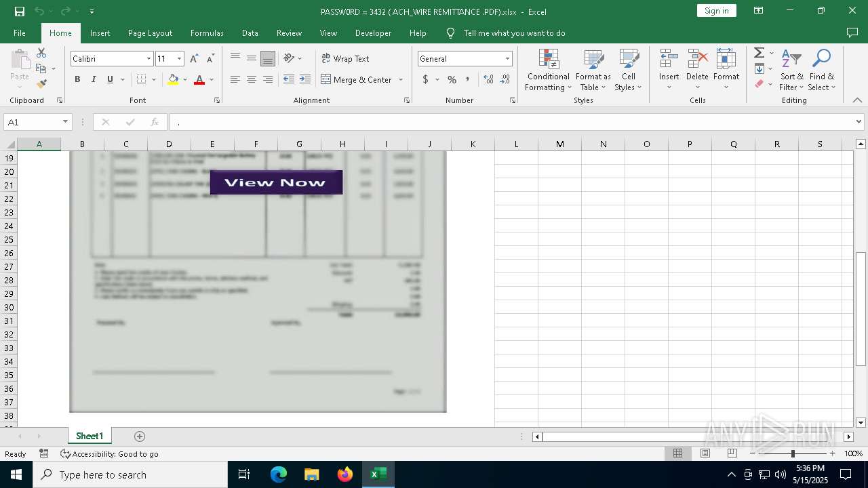Toggle bold formatting
868x488 pixels.
coord(77,79)
